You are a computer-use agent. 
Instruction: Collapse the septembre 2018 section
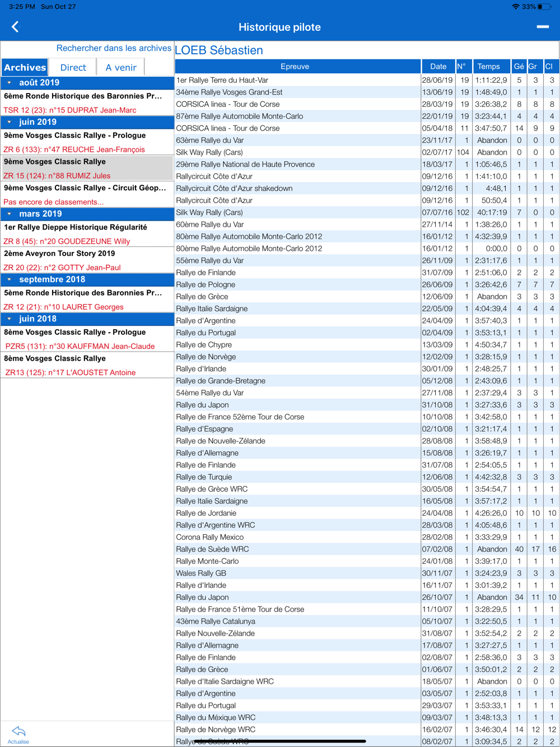[10, 279]
